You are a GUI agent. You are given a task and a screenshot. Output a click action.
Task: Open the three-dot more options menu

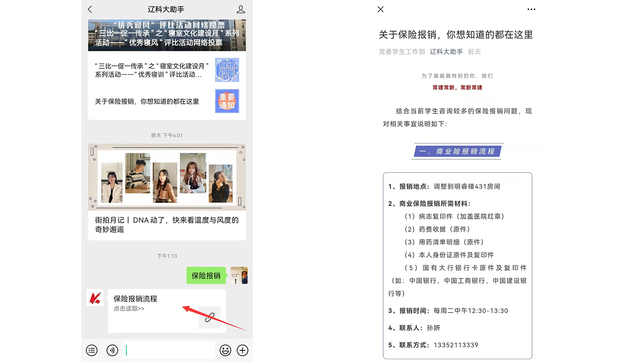[x=531, y=9]
